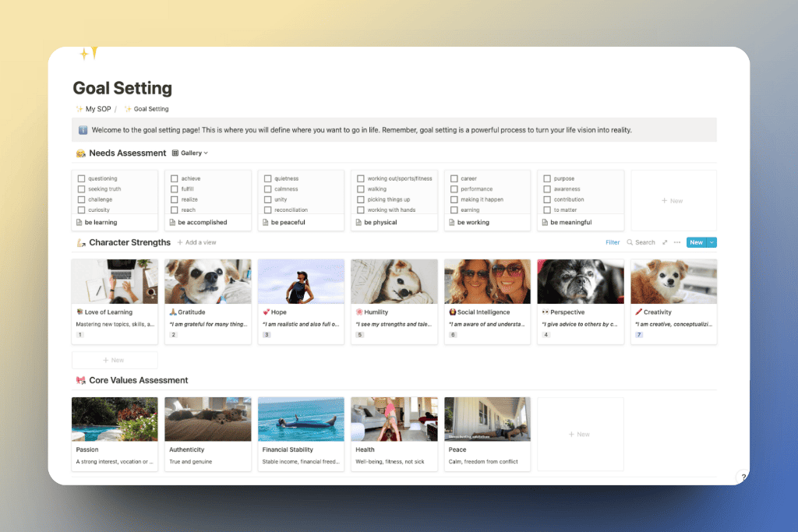
Task: Click page icon beside 'be accomplished'
Action: coord(172,223)
